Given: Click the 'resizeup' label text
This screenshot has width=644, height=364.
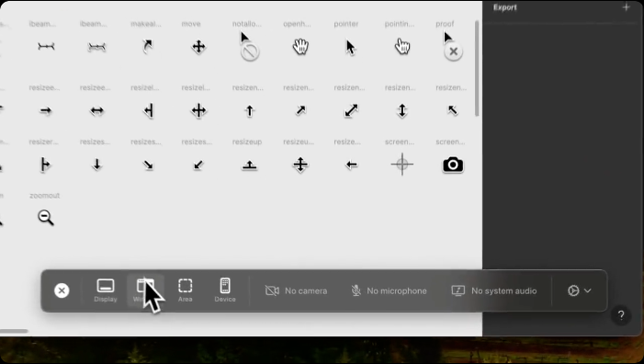Looking at the screenshot, I should pos(247,142).
